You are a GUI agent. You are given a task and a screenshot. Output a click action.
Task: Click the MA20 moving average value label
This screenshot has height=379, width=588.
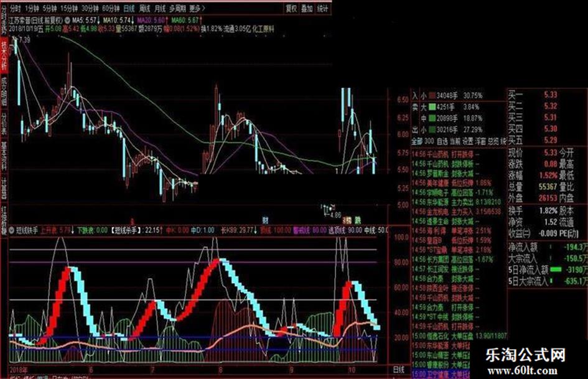click(x=152, y=20)
